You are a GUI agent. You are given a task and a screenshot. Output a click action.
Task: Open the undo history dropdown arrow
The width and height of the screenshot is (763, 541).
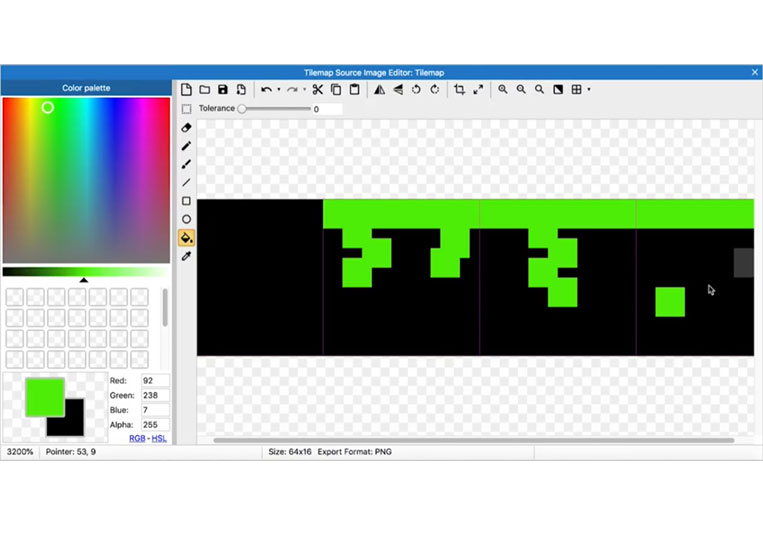click(x=279, y=90)
